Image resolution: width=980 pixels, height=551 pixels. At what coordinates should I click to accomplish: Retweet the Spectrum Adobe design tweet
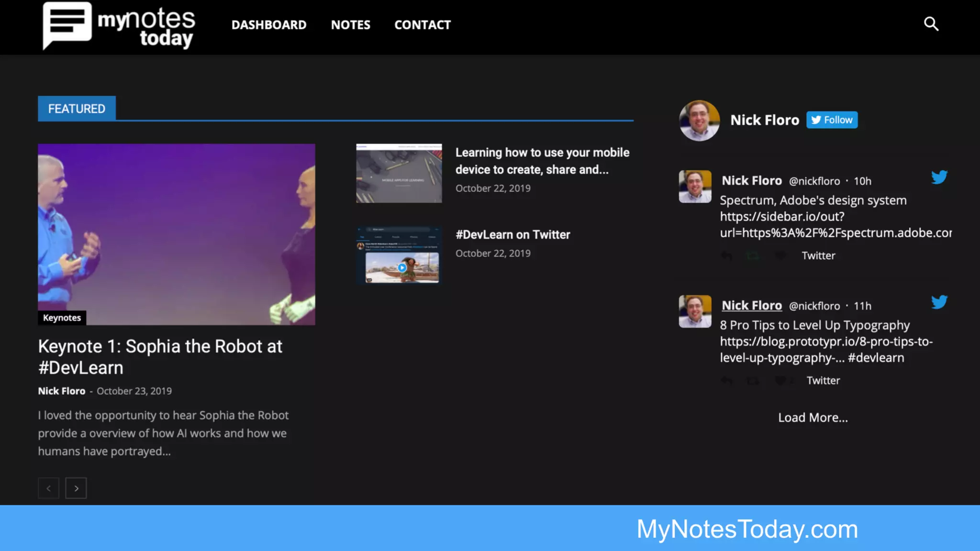(x=753, y=256)
